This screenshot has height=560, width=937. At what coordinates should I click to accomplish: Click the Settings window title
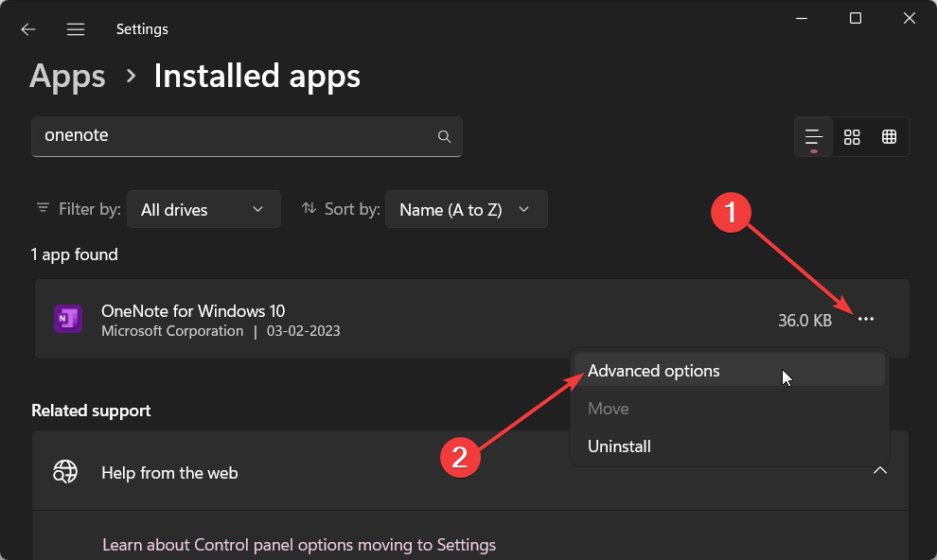(142, 29)
